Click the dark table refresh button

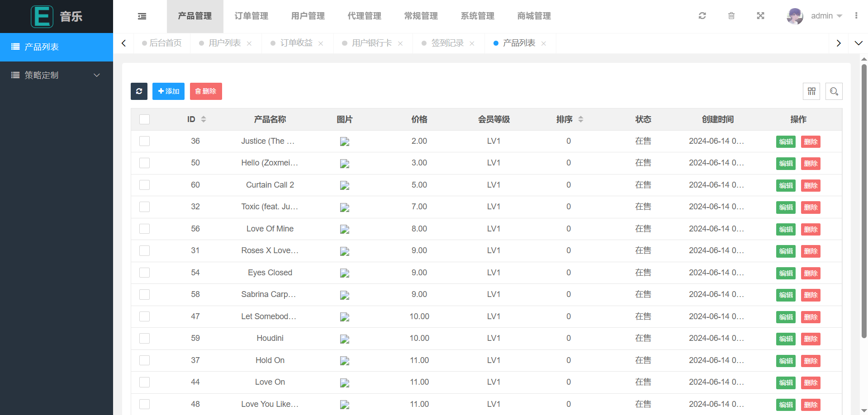[x=139, y=91]
